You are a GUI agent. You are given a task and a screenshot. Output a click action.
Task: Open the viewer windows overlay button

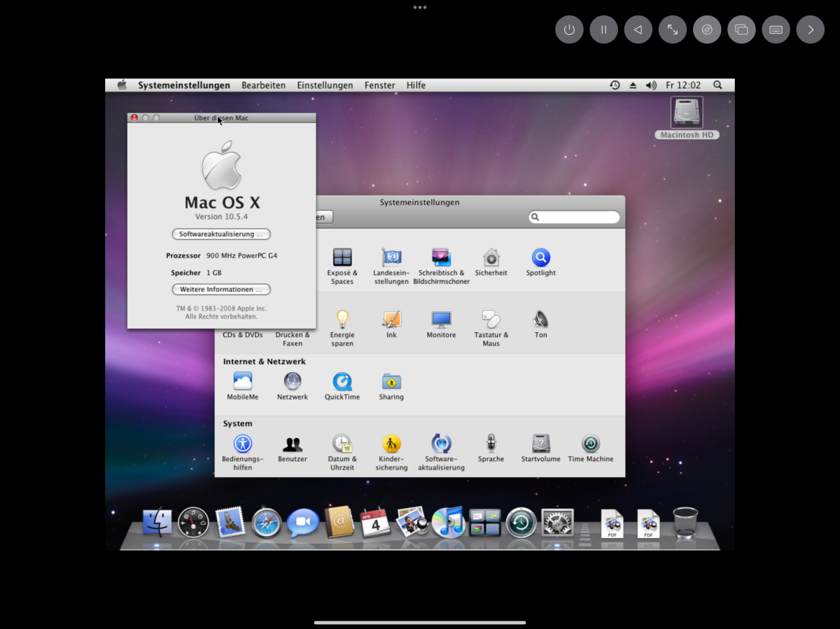point(741,30)
